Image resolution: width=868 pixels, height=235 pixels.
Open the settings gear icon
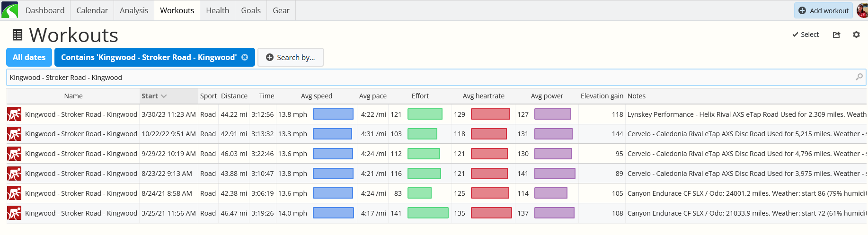pos(856,35)
